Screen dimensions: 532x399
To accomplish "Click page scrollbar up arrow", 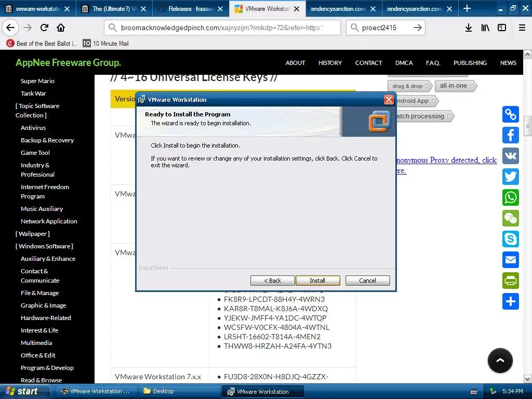I will (x=528, y=54).
